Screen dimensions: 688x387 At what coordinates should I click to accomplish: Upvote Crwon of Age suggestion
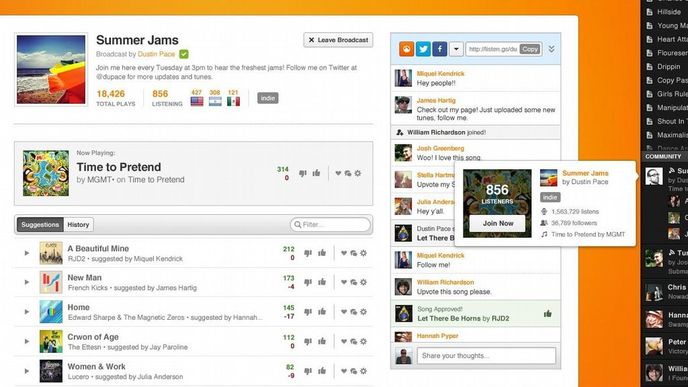322,341
